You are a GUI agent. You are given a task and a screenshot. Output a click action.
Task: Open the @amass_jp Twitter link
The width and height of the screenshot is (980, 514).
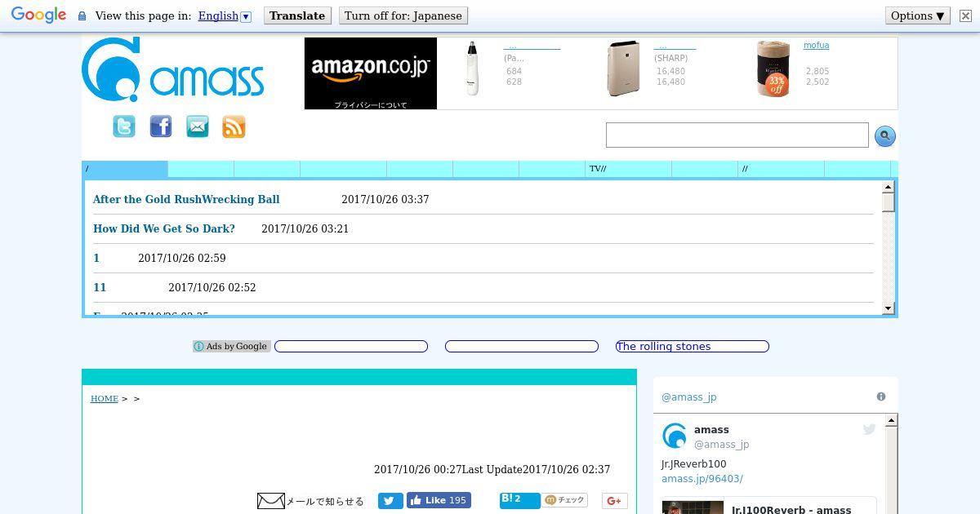[688, 397]
